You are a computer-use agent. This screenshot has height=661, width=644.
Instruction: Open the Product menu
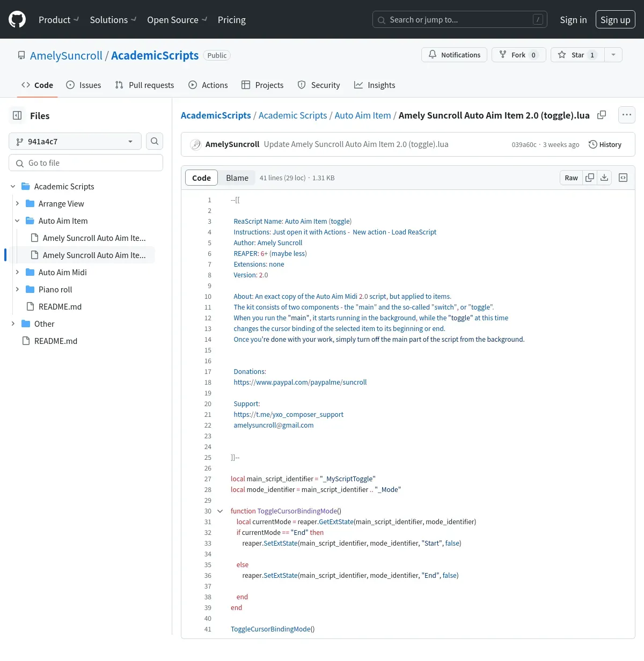(x=58, y=20)
